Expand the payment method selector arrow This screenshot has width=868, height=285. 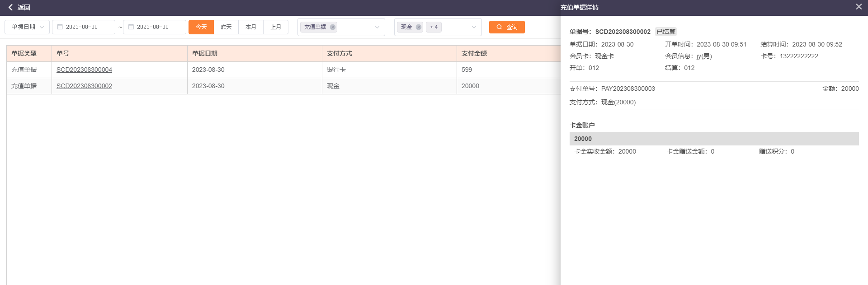(474, 27)
